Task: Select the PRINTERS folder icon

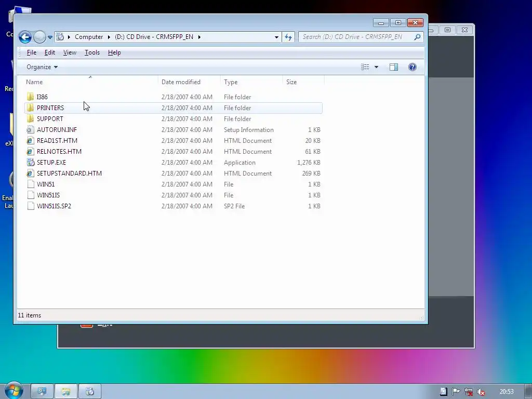Action: (x=31, y=108)
